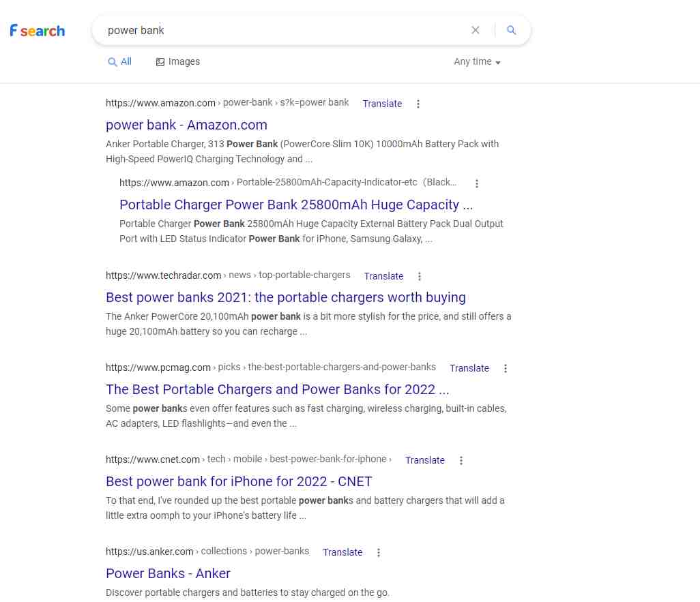
Task: Click the cnet.com URL breadcrumb
Action: [x=248, y=460]
